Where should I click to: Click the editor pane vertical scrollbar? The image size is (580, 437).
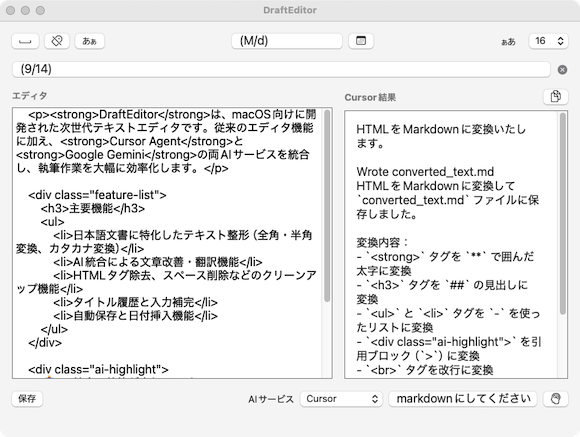click(x=327, y=205)
